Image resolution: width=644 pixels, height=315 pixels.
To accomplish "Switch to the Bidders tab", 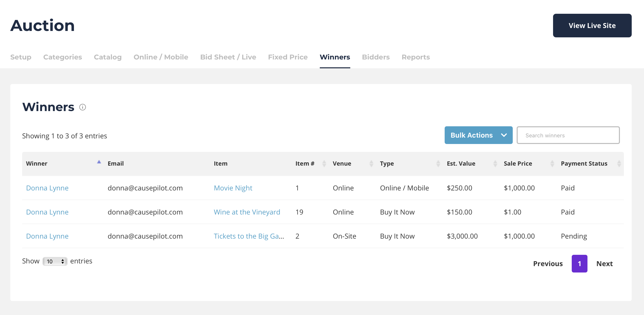I will 376,57.
